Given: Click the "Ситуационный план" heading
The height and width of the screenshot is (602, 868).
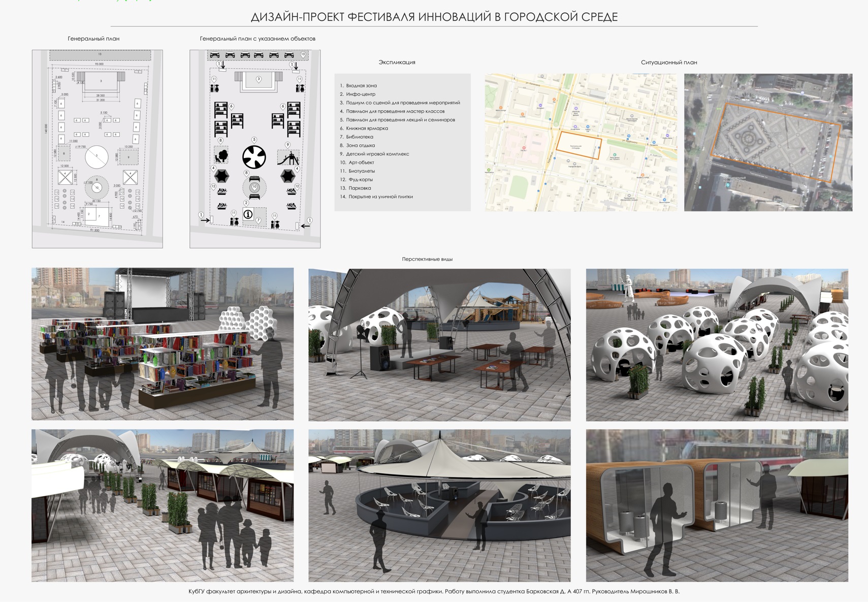Looking at the screenshot, I should 669,62.
